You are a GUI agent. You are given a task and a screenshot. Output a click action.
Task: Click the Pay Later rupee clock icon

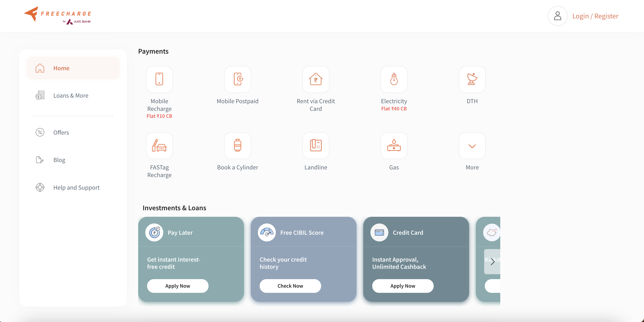click(x=154, y=232)
